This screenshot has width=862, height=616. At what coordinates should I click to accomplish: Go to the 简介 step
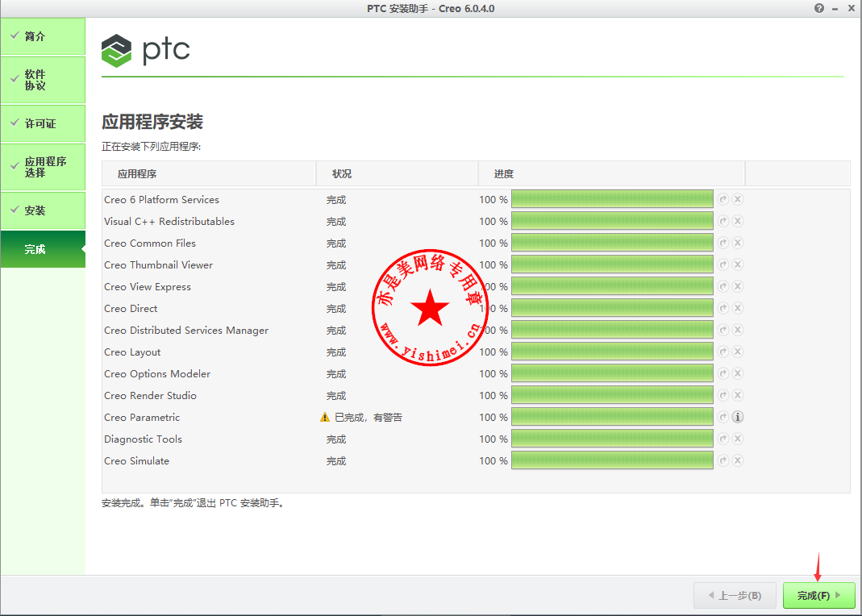point(43,36)
